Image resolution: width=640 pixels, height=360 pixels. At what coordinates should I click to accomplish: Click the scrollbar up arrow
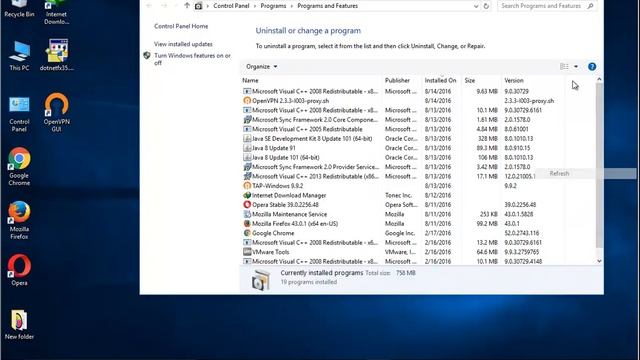point(599,79)
